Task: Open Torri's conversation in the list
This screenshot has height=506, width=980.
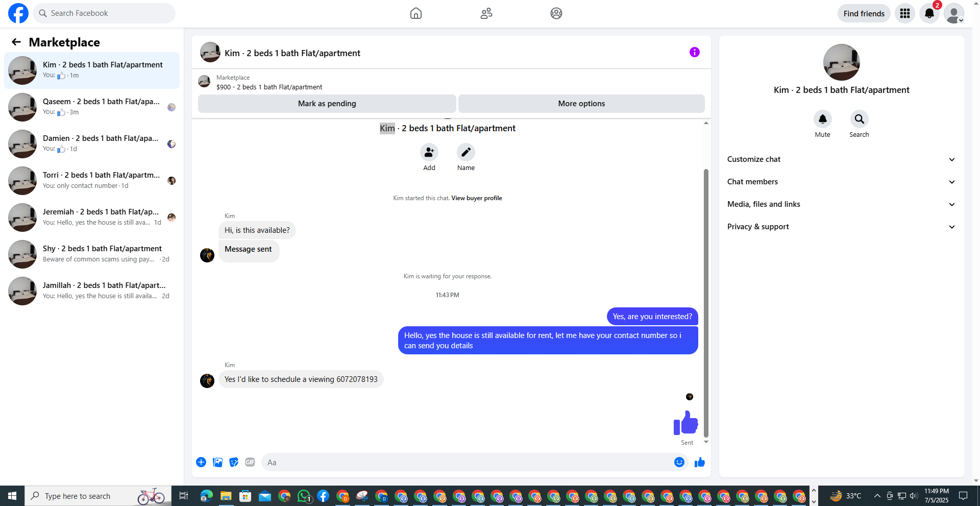Action: coord(92,181)
